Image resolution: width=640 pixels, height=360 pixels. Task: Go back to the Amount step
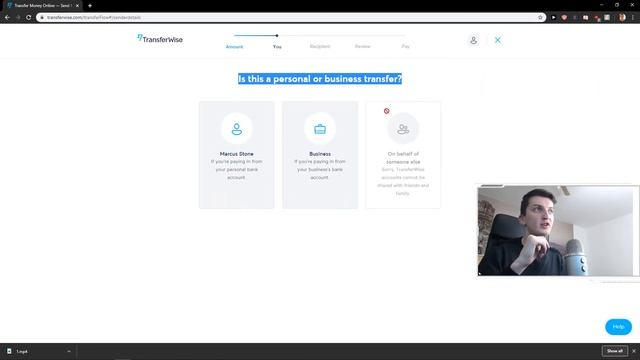click(234, 47)
